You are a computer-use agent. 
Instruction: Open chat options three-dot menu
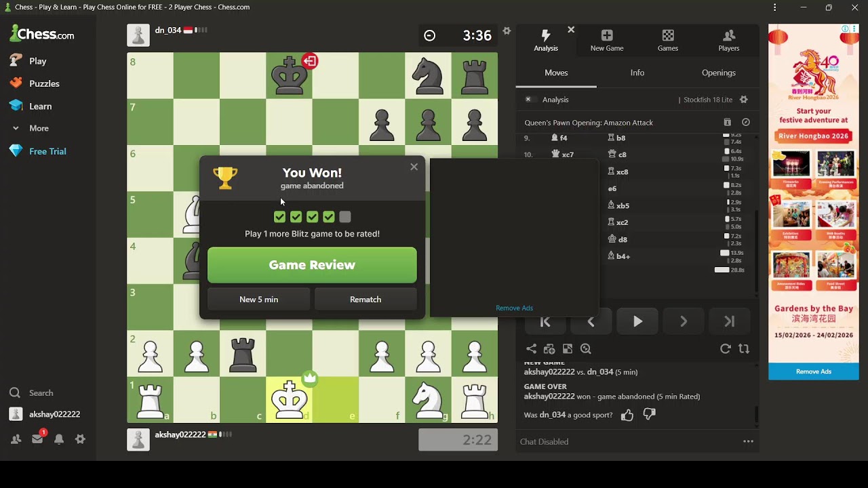click(748, 442)
